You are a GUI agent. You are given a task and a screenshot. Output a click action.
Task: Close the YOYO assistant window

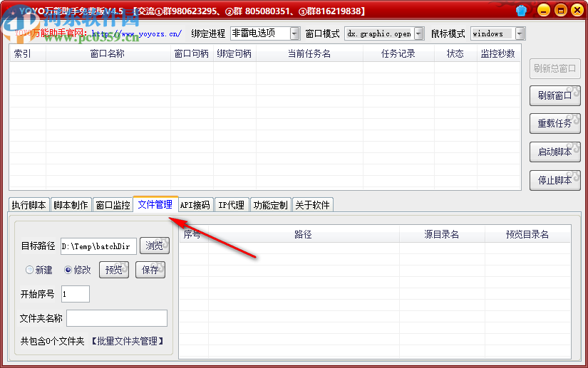577,11
